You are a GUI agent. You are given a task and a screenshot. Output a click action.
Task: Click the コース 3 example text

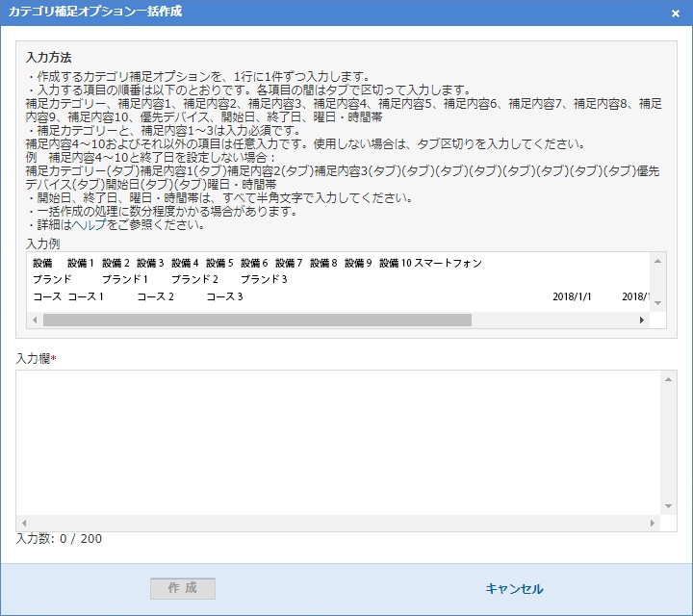pos(224,296)
